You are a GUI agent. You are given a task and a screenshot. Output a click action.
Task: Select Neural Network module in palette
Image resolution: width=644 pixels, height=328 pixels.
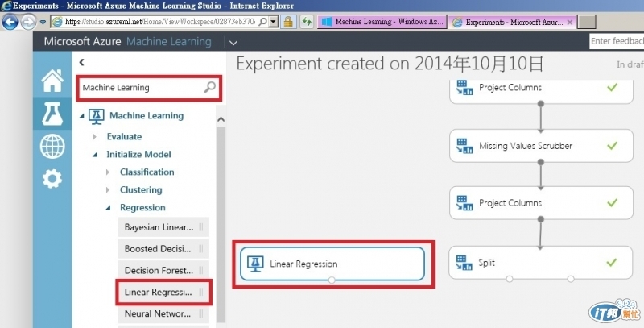(163, 313)
